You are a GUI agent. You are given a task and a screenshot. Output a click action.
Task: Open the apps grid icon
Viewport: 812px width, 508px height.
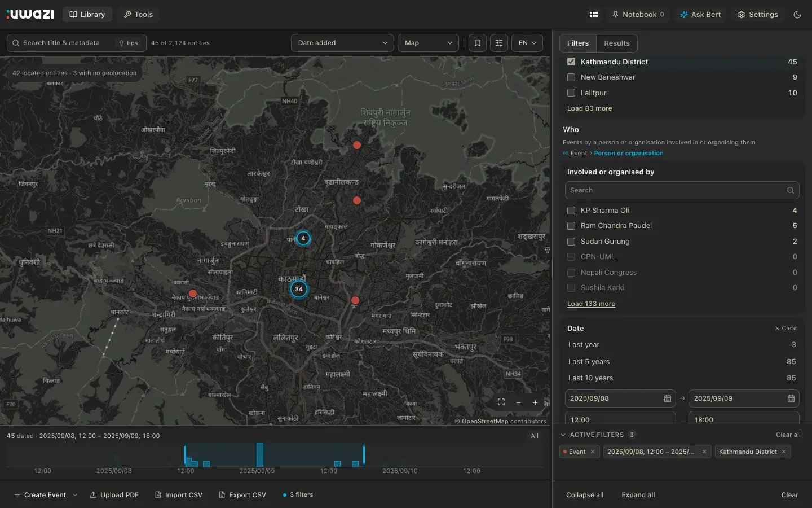pos(594,15)
